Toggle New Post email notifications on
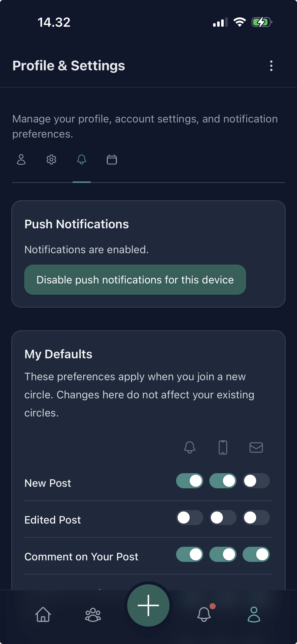This screenshot has width=297, height=644. click(x=256, y=481)
